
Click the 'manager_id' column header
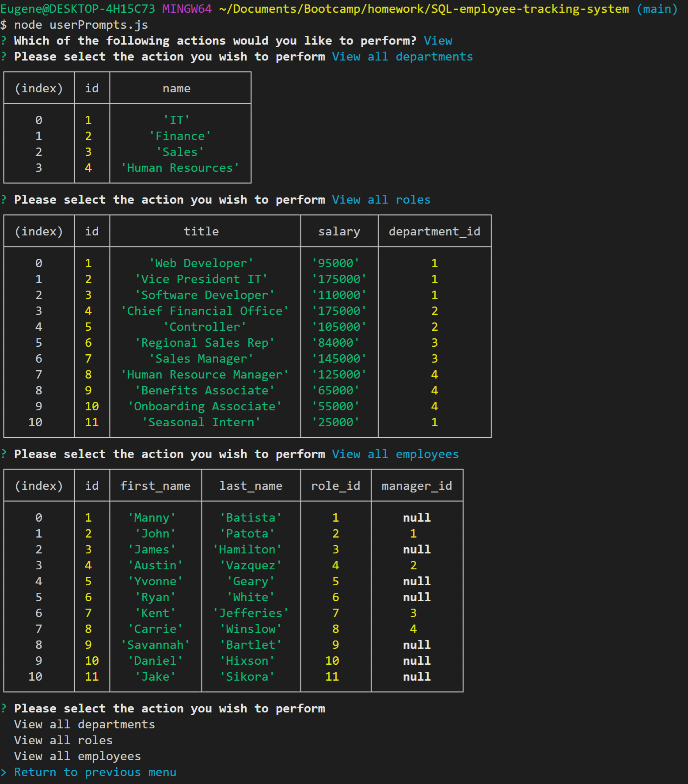coord(417,486)
